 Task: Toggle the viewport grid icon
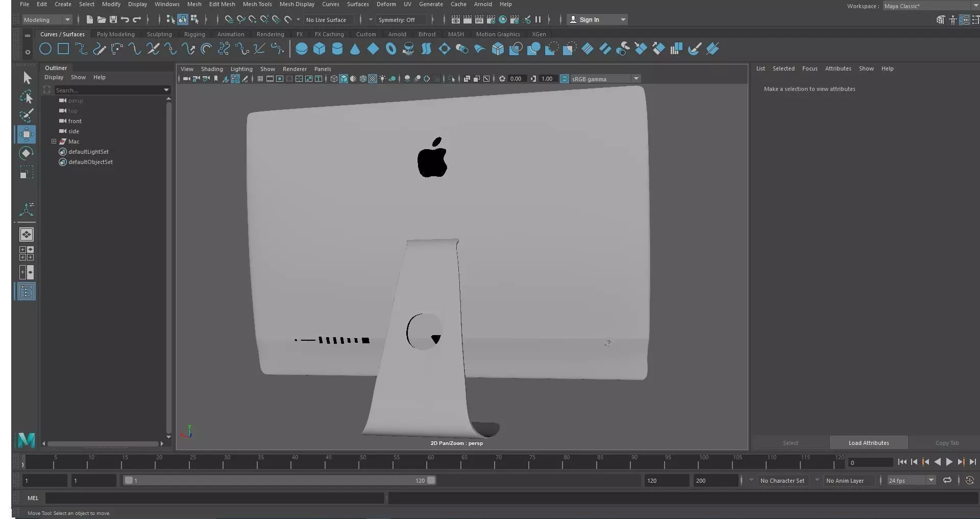coord(260,79)
